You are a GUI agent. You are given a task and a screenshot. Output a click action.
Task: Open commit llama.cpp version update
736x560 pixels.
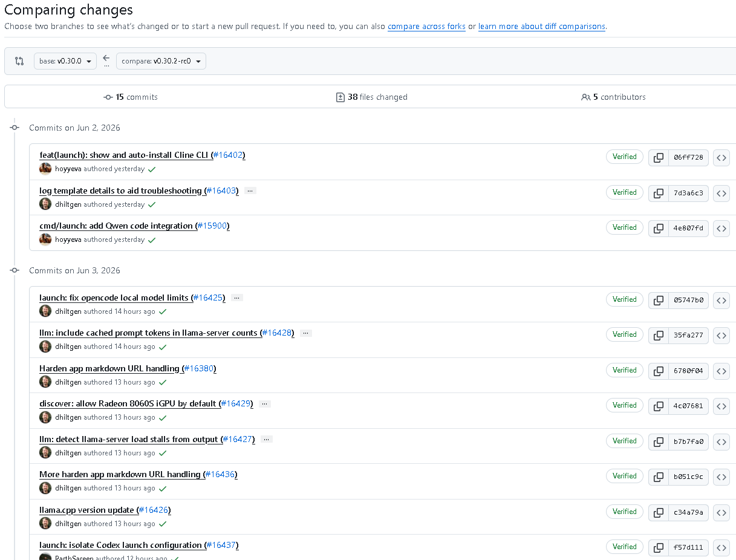pyautogui.click(x=86, y=510)
